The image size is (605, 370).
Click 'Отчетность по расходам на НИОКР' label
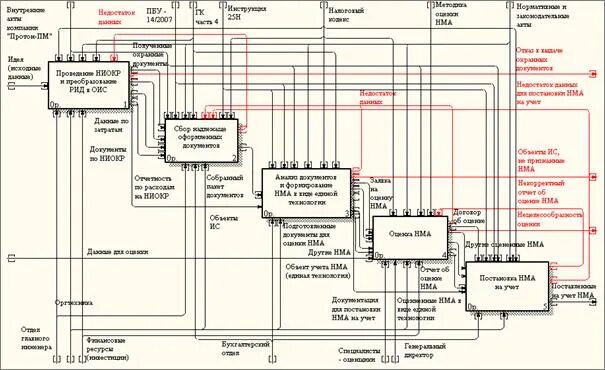tap(154, 187)
